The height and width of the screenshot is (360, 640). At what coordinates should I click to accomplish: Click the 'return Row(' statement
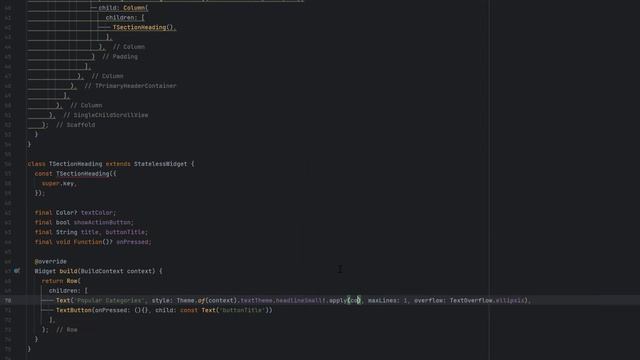pos(61,281)
